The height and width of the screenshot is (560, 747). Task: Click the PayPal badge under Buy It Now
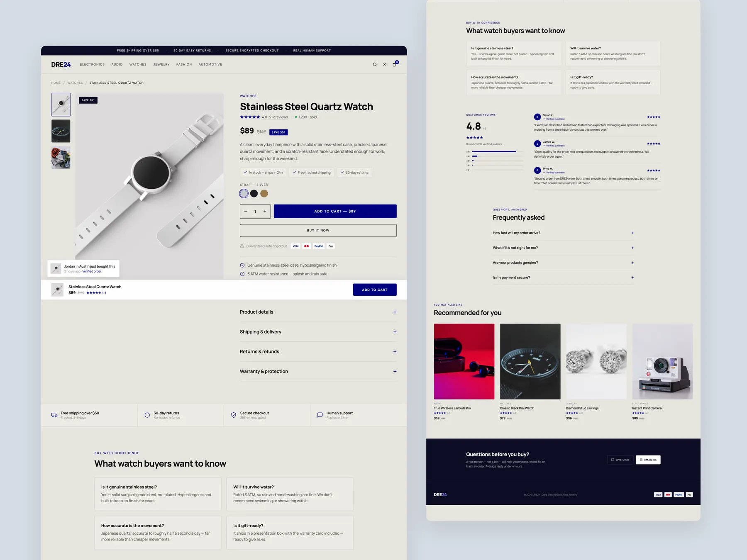tap(319, 246)
